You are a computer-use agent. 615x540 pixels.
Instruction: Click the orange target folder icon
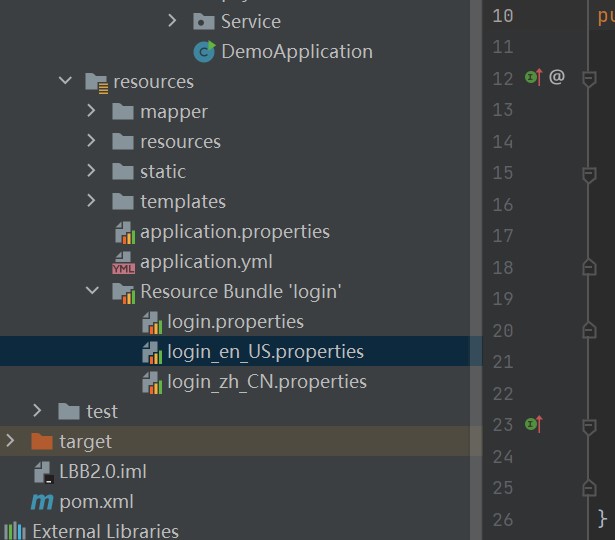42,442
